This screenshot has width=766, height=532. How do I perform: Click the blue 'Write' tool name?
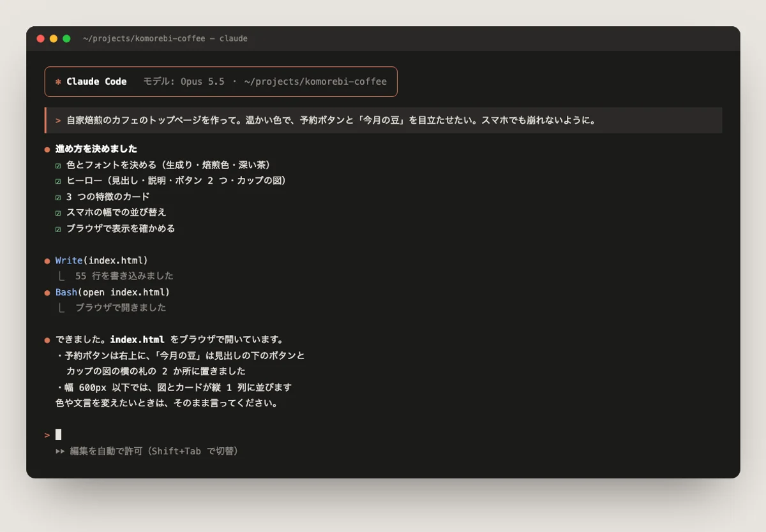click(x=69, y=260)
